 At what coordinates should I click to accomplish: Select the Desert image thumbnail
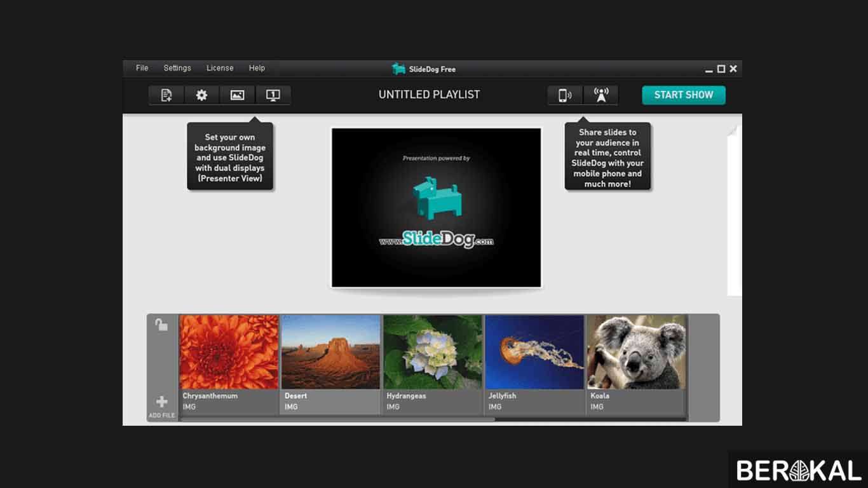(330, 353)
